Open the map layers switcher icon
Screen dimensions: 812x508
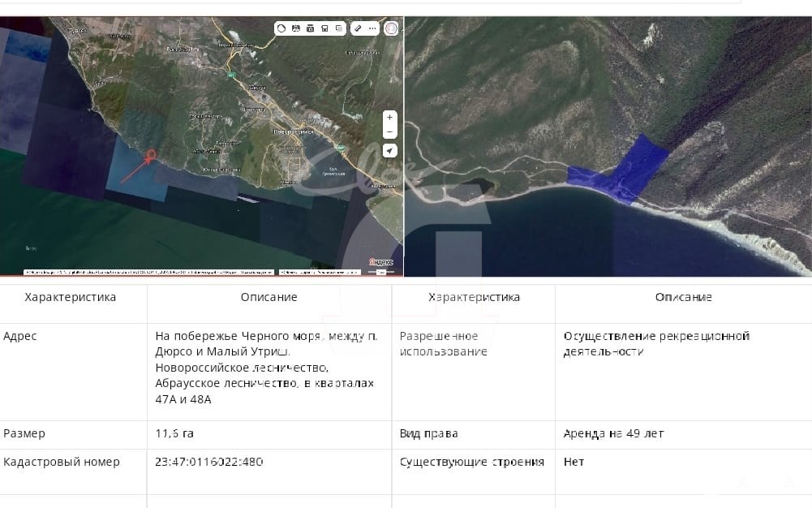pyautogui.click(x=339, y=28)
